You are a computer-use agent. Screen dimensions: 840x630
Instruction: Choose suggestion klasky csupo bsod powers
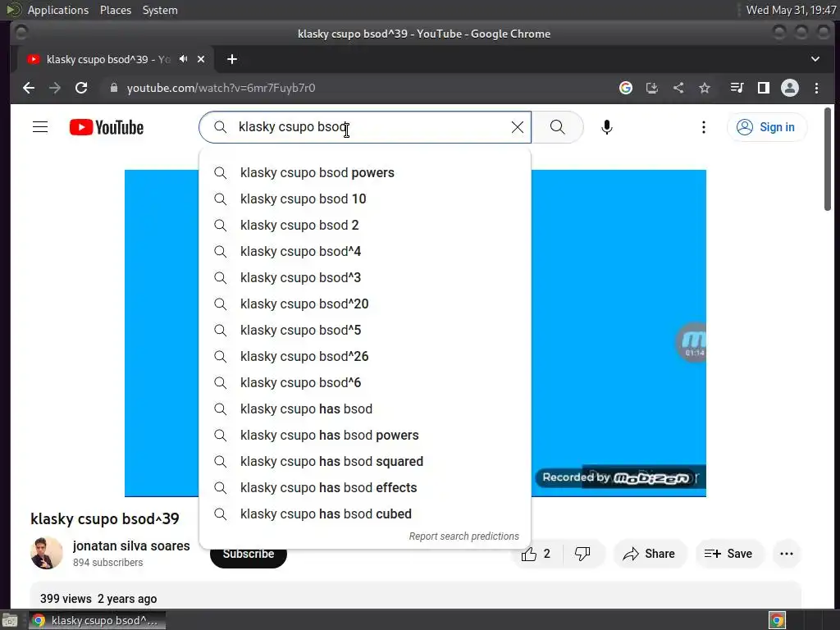pyautogui.click(x=365, y=172)
